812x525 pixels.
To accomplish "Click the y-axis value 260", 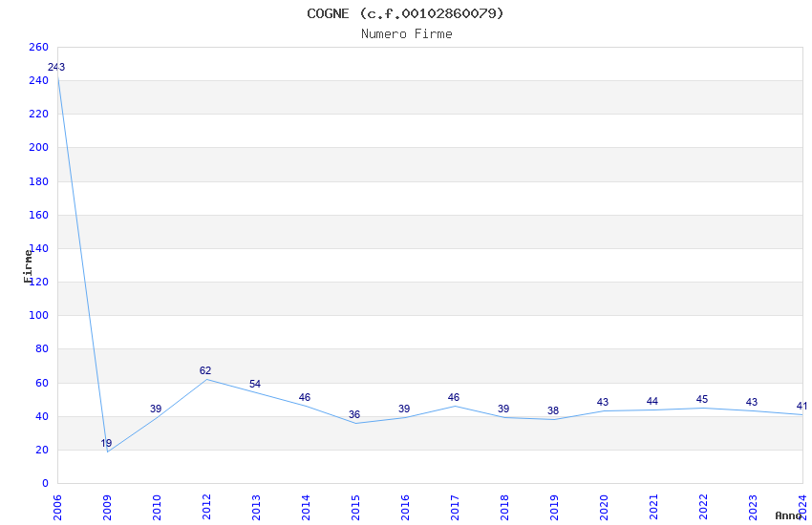I will tap(39, 47).
